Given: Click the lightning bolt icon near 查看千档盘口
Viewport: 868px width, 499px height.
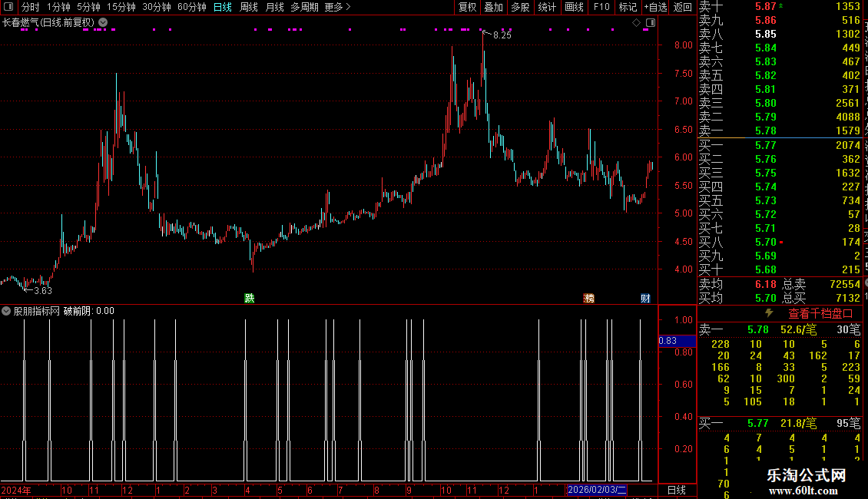Looking at the screenshot, I should (769, 313).
